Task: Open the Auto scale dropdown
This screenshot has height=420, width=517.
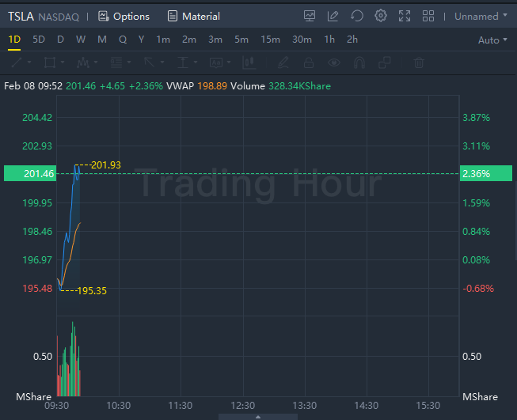Action: coord(492,40)
